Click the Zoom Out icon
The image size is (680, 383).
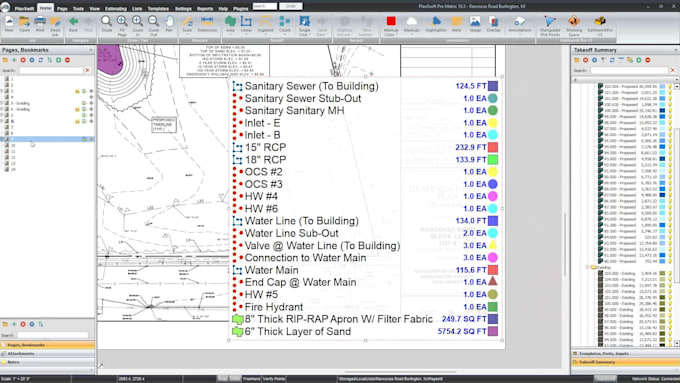[x=153, y=25]
